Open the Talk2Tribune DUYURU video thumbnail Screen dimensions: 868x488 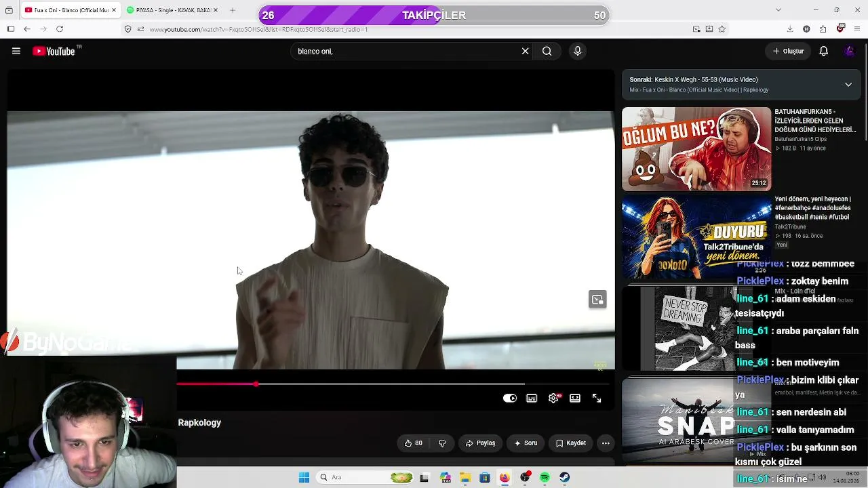pyautogui.click(x=696, y=237)
